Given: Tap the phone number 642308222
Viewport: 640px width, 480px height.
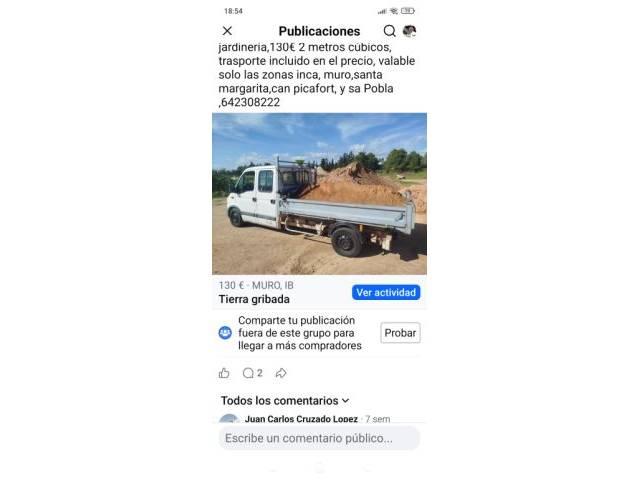Looking at the screenshot, I should pos(250,102).
